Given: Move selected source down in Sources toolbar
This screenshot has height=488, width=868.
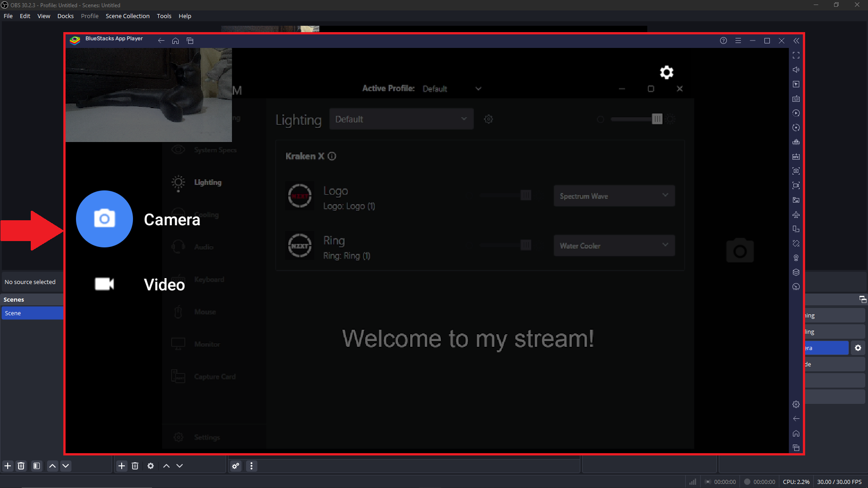Looking at the screenshot, I should click(x=180, y=466).
